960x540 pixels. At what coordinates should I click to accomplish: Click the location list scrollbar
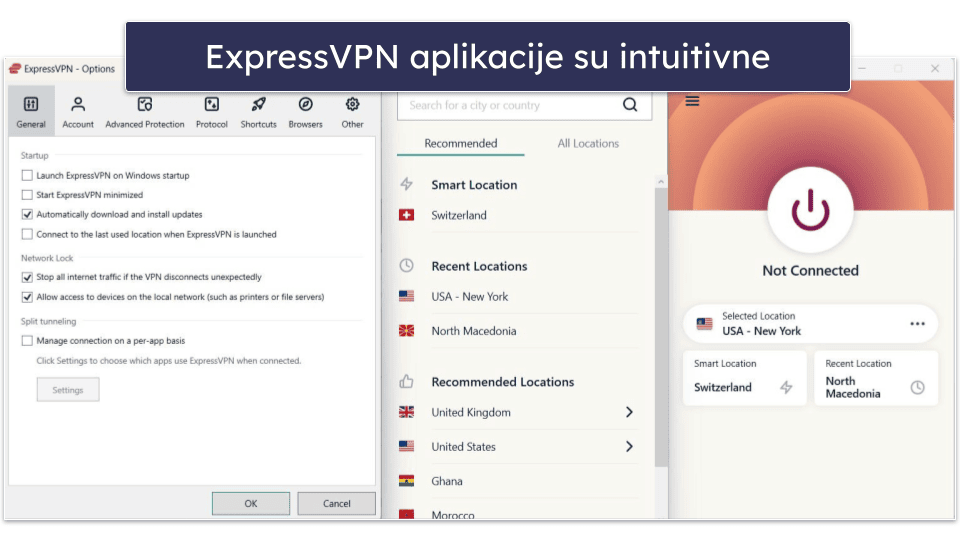pos(661,328)
